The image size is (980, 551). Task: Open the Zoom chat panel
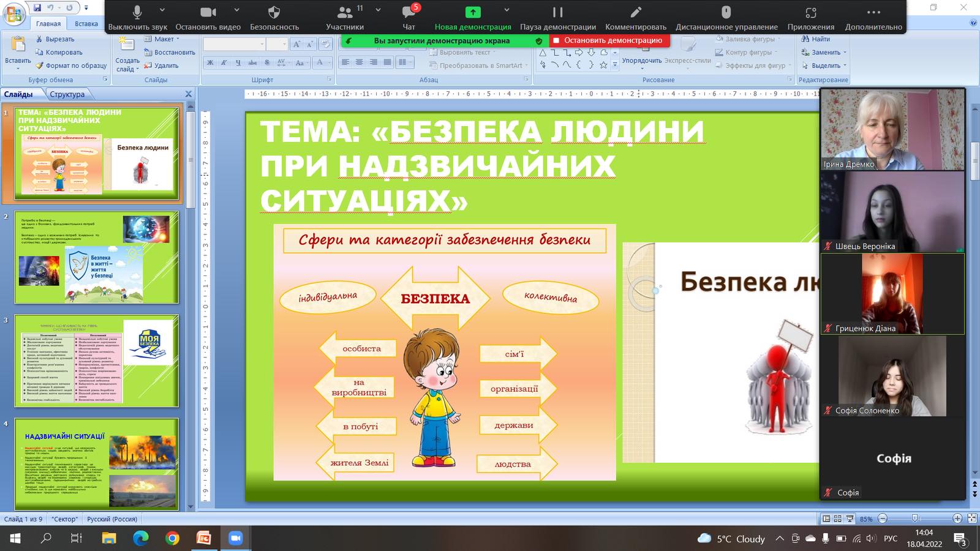[409, 17]
